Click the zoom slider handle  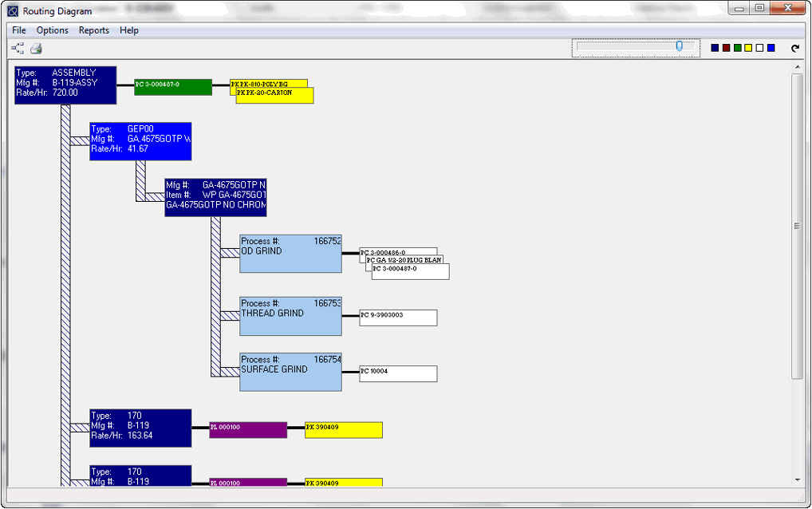pos(680,47)
